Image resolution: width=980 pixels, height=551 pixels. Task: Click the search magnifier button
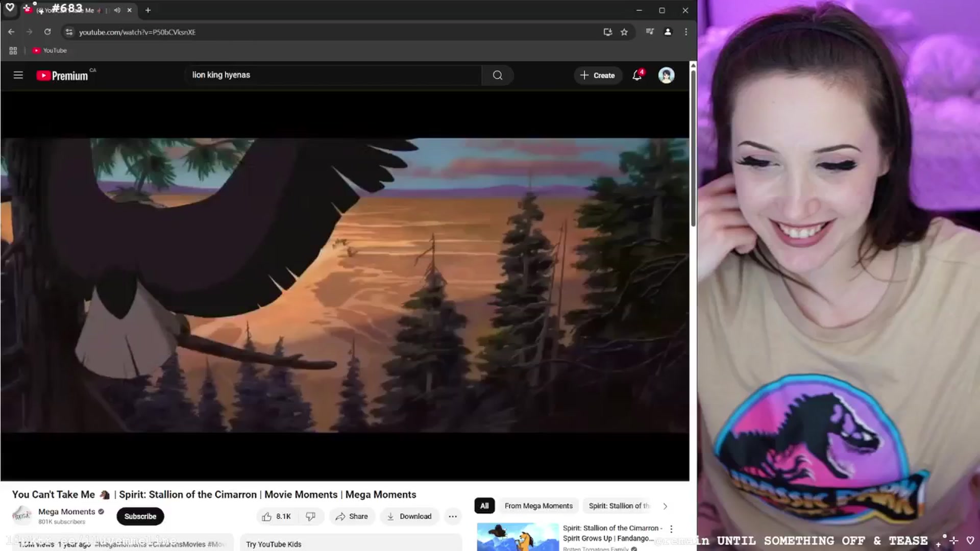coord(498,76)
